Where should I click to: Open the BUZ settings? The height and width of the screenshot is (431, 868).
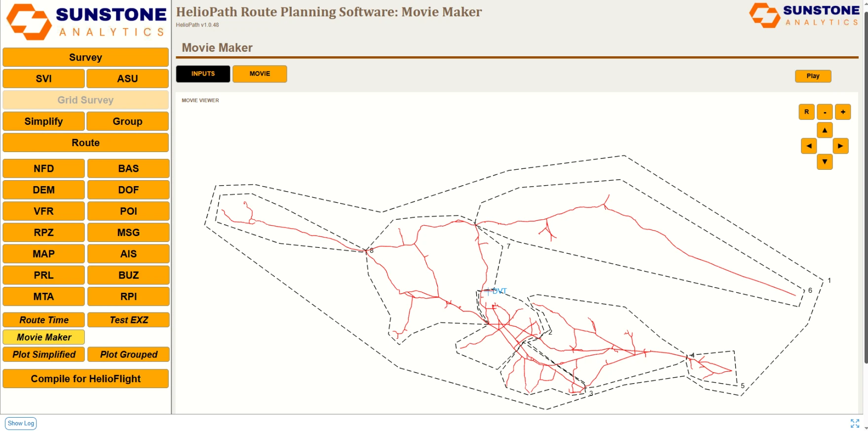tap(128, 275)
